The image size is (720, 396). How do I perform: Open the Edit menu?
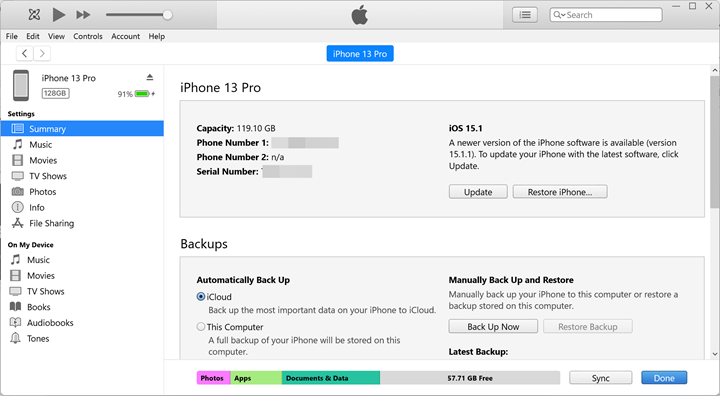click(x=33, y=36)
